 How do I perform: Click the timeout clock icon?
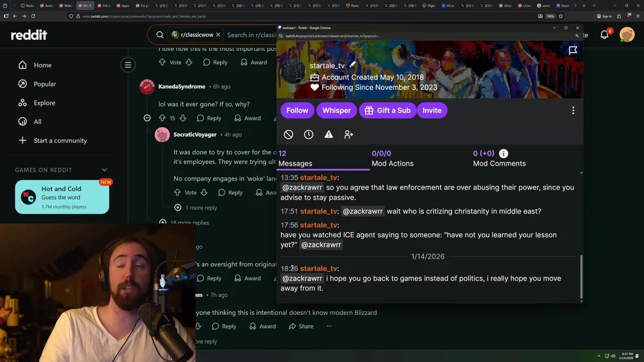[308, 134]
